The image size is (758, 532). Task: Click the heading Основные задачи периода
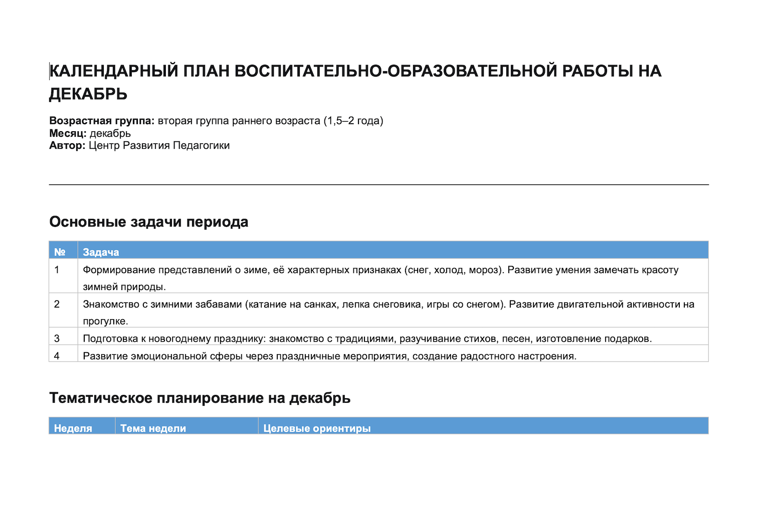pos(149,222)
